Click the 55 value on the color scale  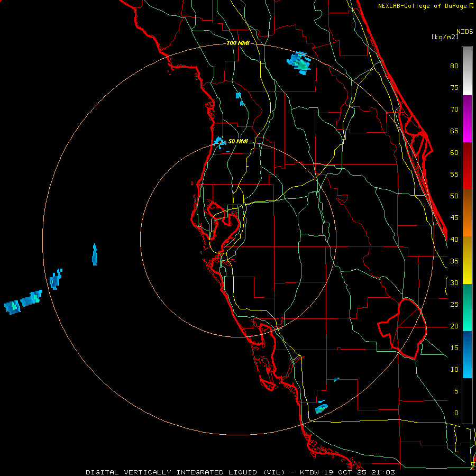pyautogui.click(x=454, y=174)
